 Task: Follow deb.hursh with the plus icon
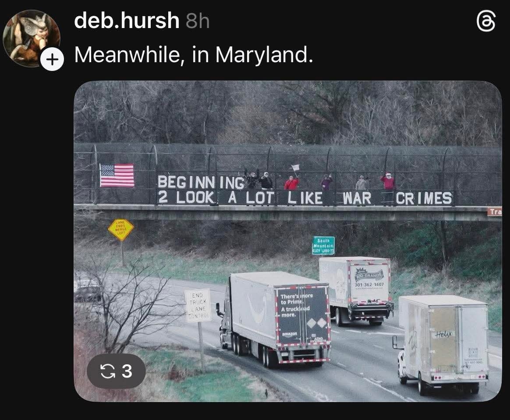tap(52, 59)
